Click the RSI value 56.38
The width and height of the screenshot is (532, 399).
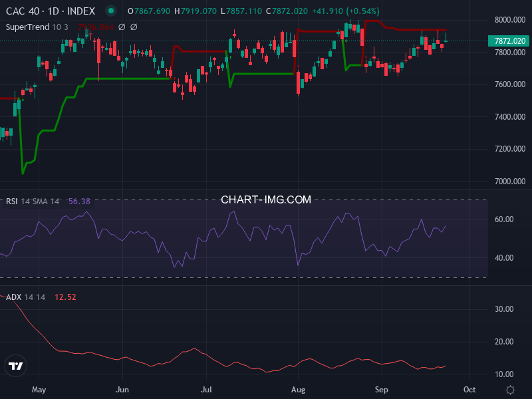click(x=79, y=201)
